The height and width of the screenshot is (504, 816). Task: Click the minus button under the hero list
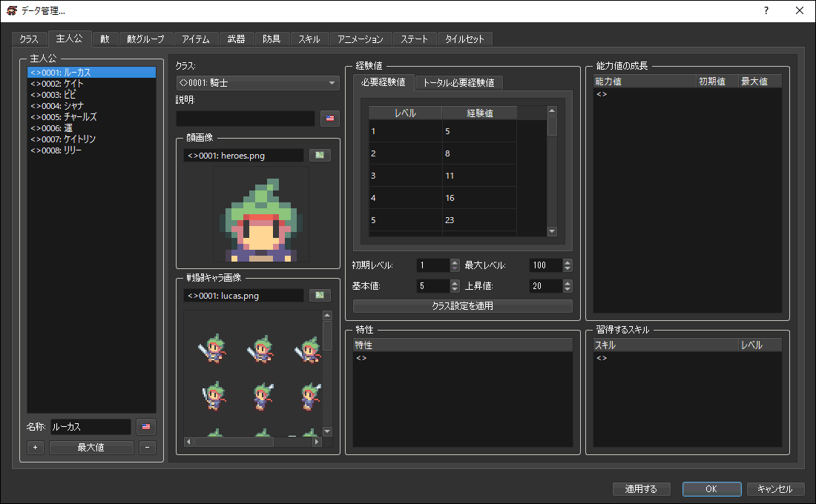(147, 448)
